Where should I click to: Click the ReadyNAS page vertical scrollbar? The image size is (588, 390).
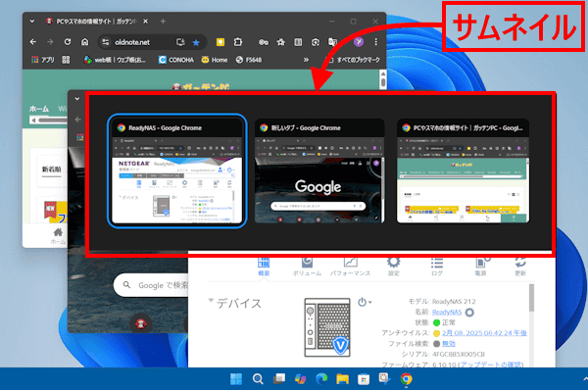coord(531,298)
